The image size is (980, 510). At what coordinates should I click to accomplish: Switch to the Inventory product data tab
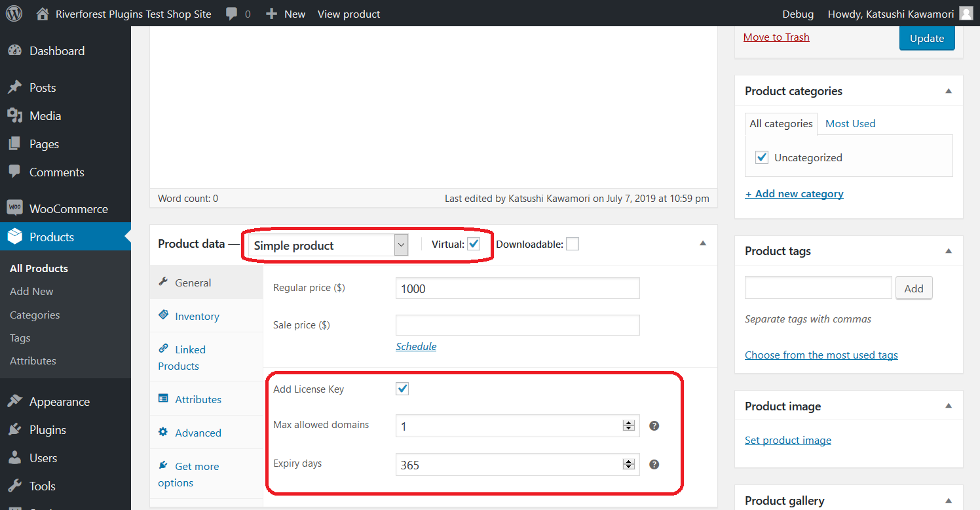pos(197,317)
